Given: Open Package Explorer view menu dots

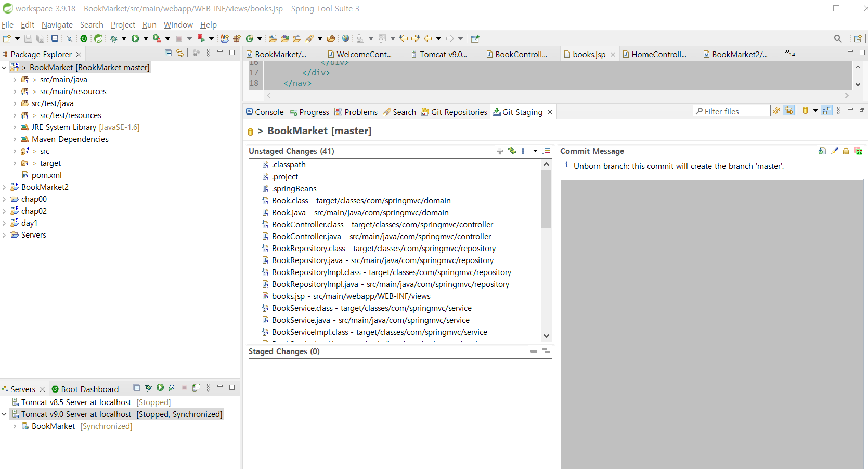Looking at the screenshot, I should coord(208,53).
